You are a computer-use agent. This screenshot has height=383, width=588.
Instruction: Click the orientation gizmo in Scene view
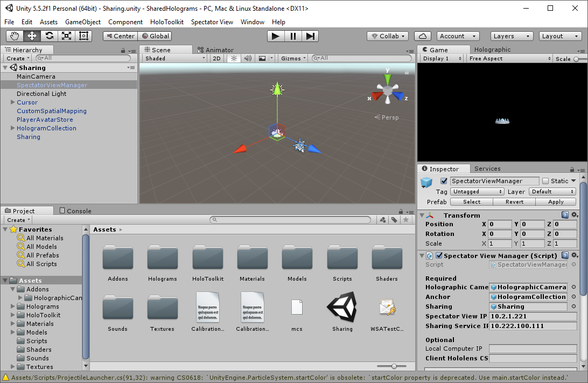click(388, 90)
